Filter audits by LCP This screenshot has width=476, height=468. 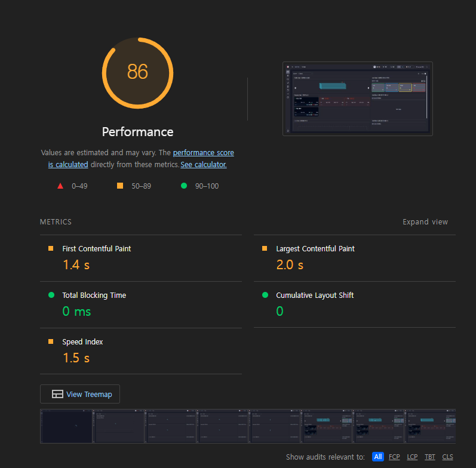tap(412, 457)
